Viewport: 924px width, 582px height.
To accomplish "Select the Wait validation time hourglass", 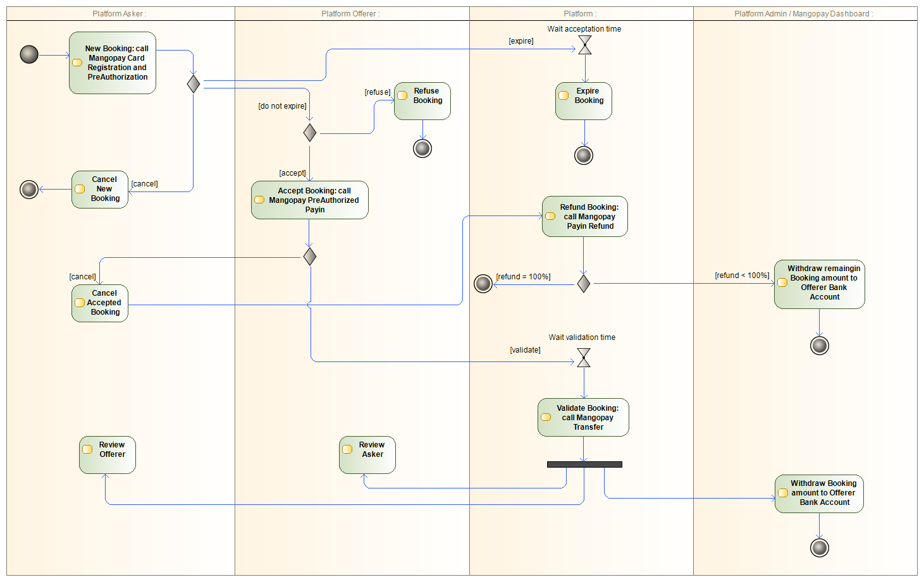I will coord(584,358).
